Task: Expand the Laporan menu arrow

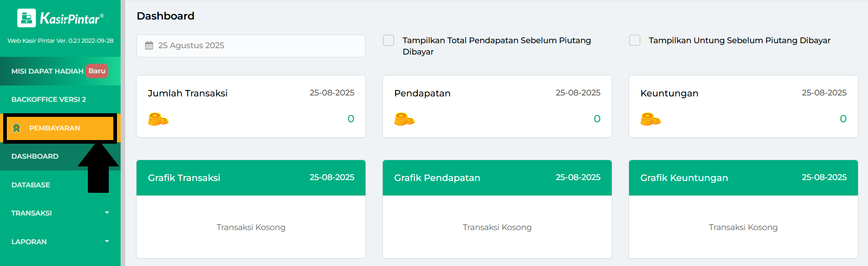Action: pyautogui.click(x=107, y=241)
